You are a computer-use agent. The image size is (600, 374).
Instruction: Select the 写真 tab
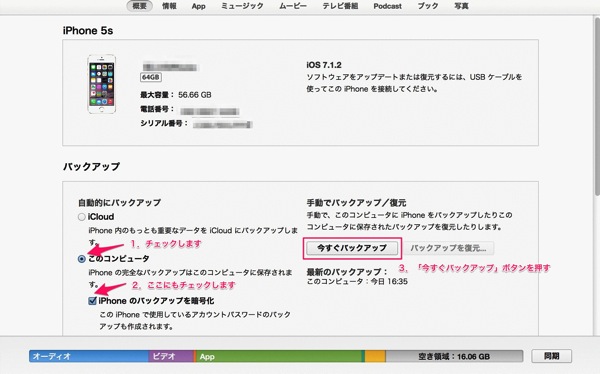tap(461, 6)
